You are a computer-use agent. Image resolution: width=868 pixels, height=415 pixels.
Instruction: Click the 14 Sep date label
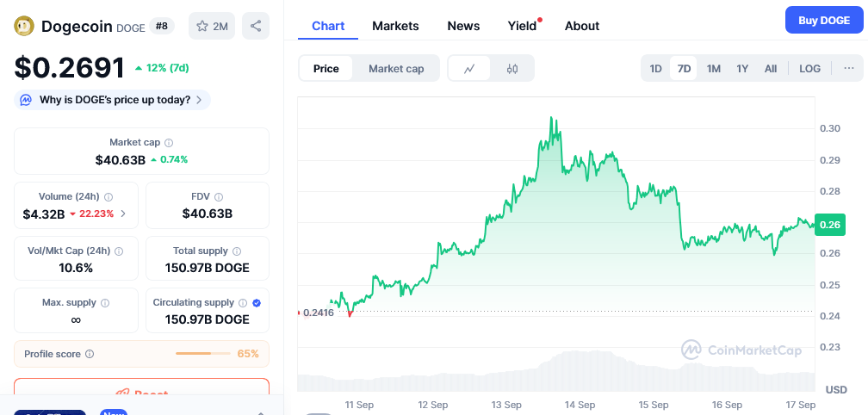tap(579, 405)
